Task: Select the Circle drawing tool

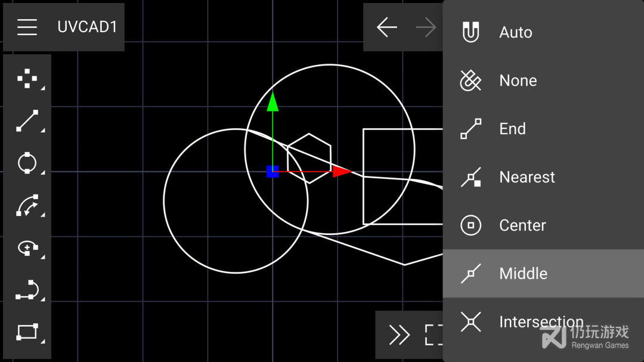Action: point(27,163)
